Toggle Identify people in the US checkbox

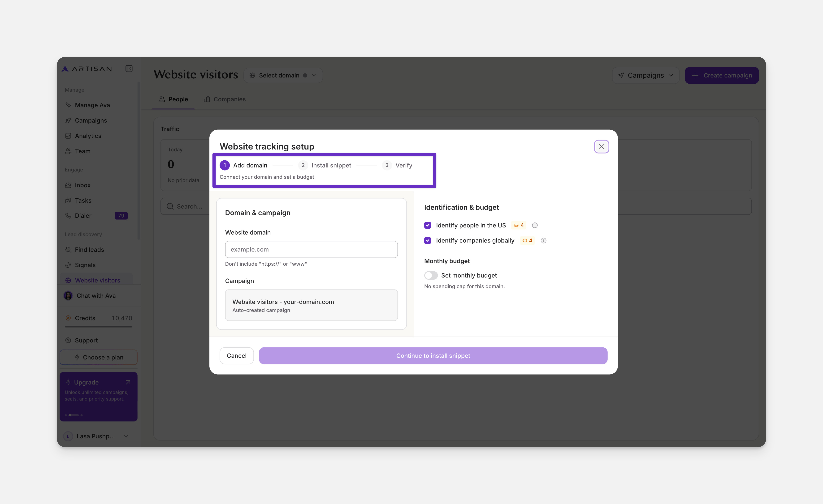coord(428,225)
